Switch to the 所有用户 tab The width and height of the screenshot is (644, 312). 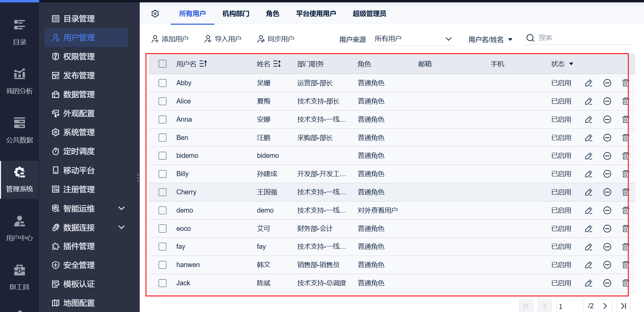tap(192, 14)
